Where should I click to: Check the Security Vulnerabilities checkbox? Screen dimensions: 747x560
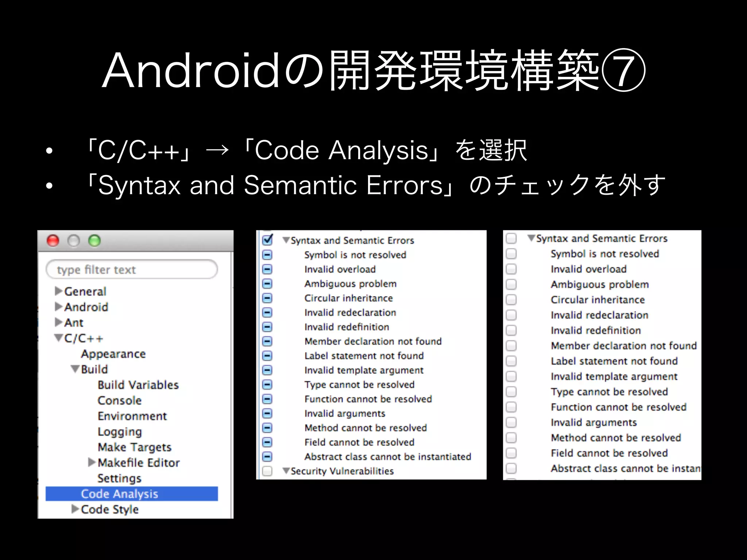coord(267,471)
